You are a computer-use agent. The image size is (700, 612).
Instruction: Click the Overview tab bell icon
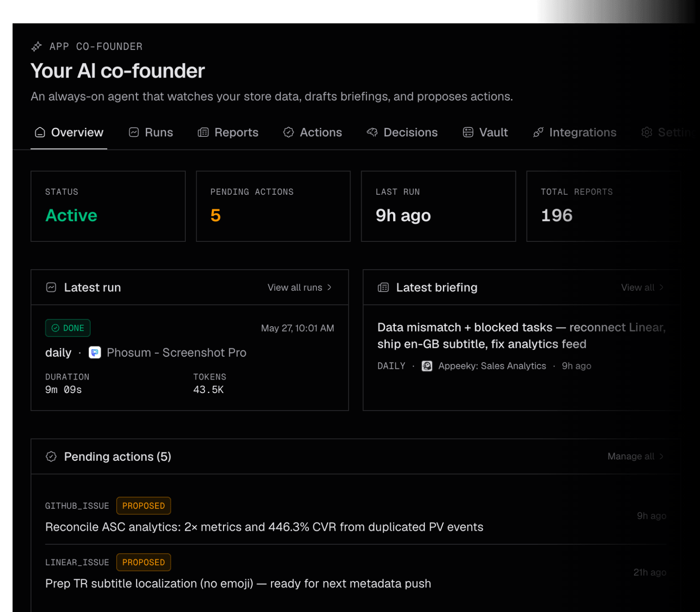[x=40, y=132]
